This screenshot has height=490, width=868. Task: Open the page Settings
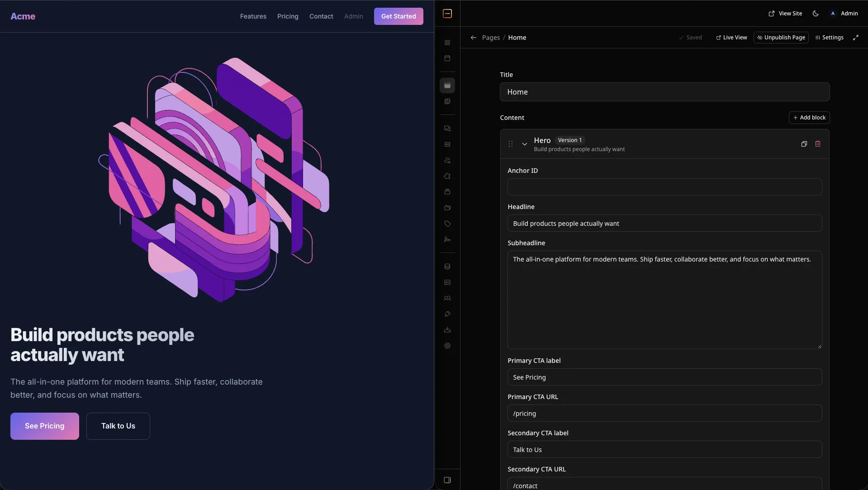point(830,38)
